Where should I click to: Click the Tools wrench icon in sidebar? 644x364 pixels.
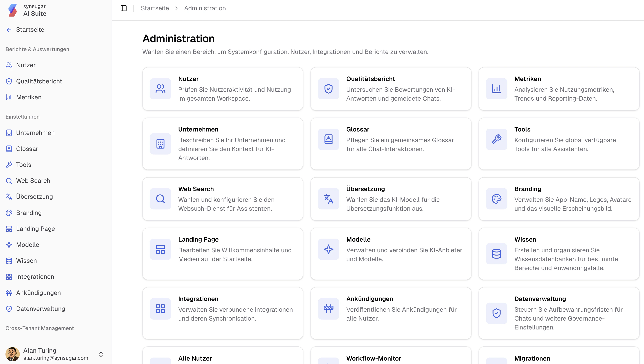(9, 164)
